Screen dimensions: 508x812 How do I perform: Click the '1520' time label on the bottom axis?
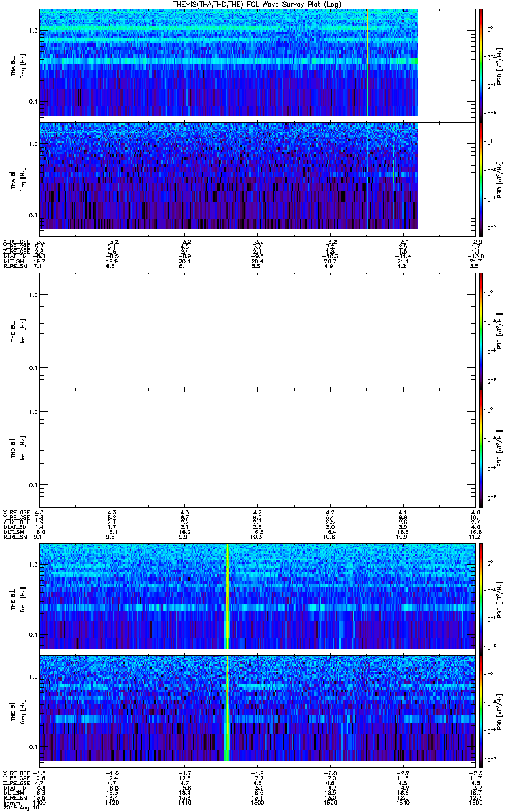[x=329, y=802]
